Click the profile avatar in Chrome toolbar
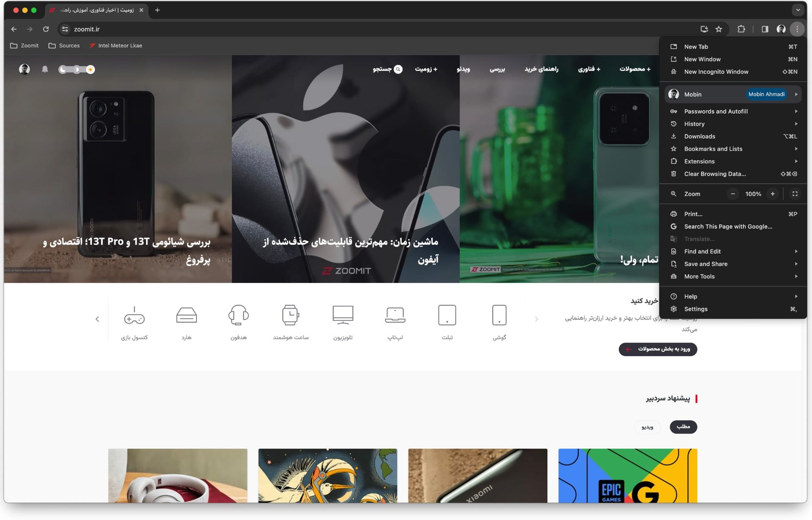Screen dimensions: 812x520 pyautogui.click(x=781, y=29)
